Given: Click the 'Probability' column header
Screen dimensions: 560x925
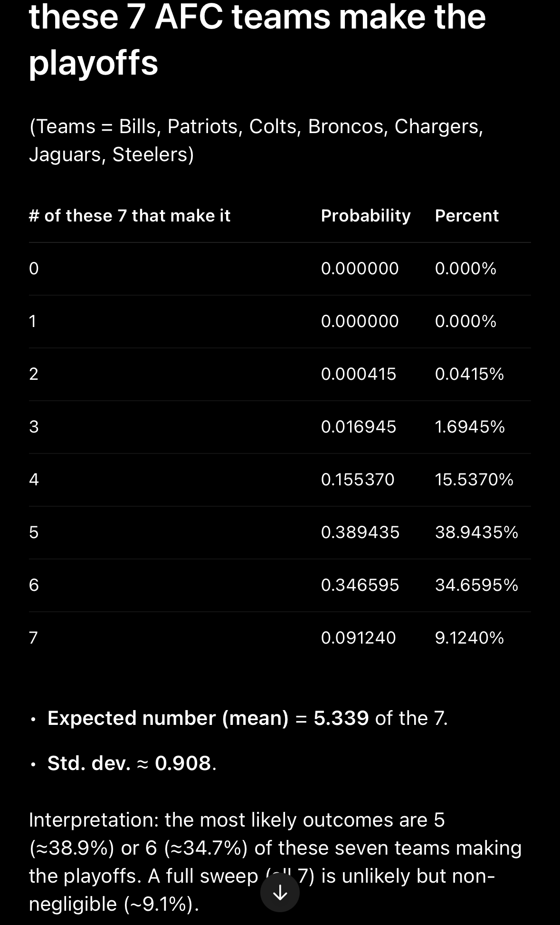Looking at the screenshot, I should coord(366,216).
